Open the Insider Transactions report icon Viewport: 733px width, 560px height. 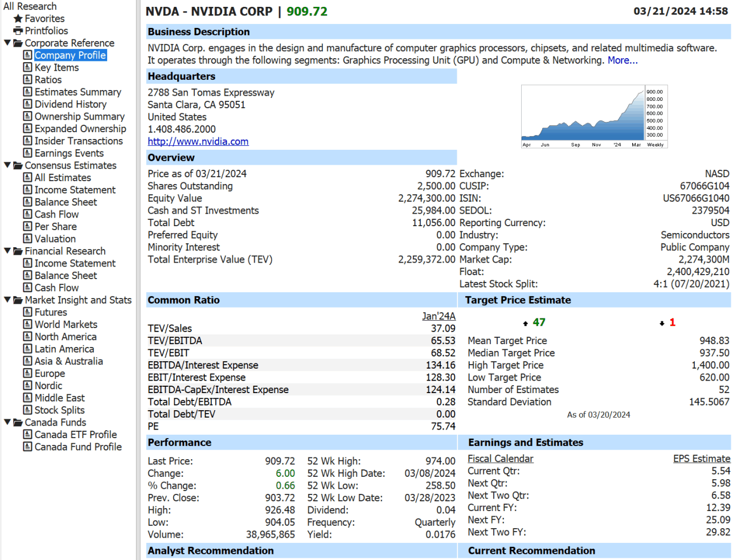(x=27, y=141)
